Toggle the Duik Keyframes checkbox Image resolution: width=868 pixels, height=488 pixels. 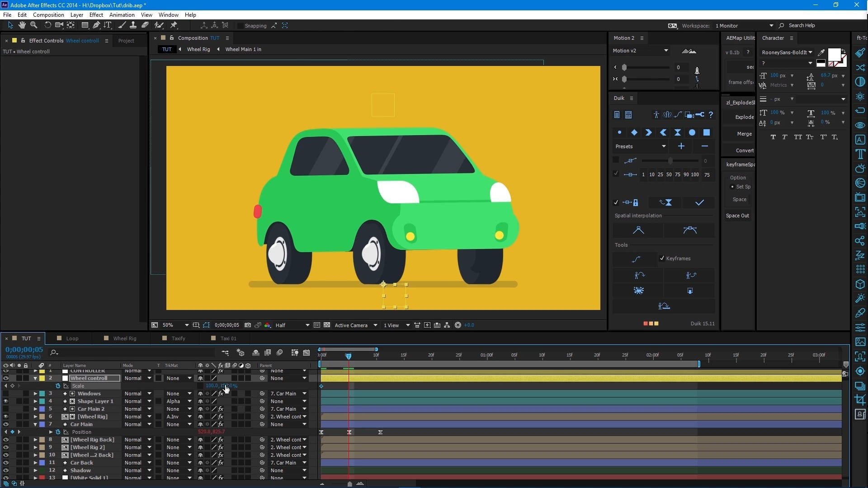coord(662,258)
